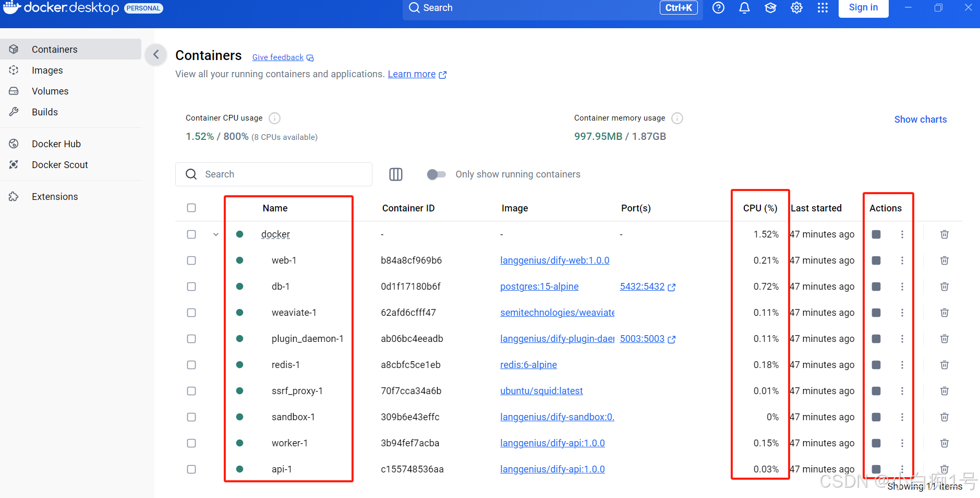Open more actions menu for web-1
This screenshot has height=498, width=980.
point(902,260)
